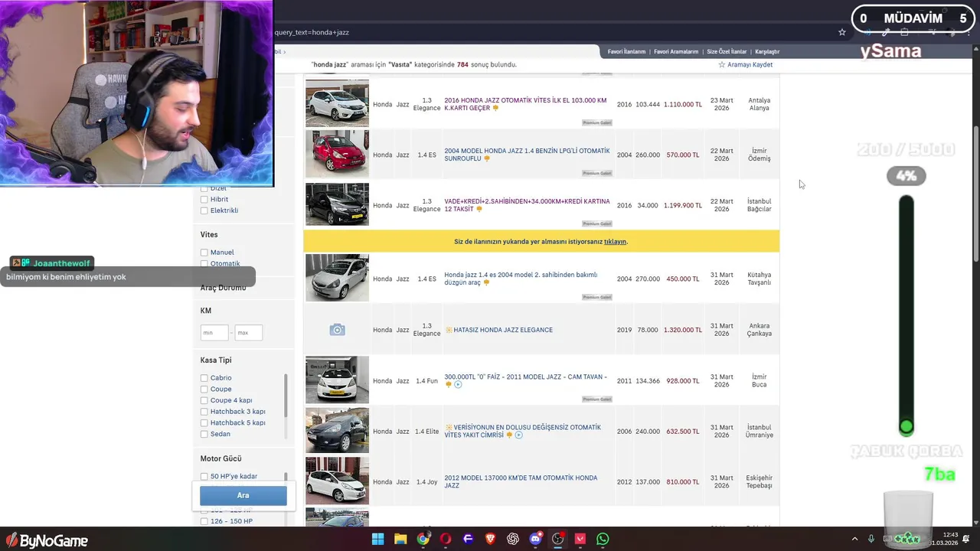Image resolution: width=980 pixels, height=551 pixels.
Task: Open the Windows Start menu
Action: [377, 539]
